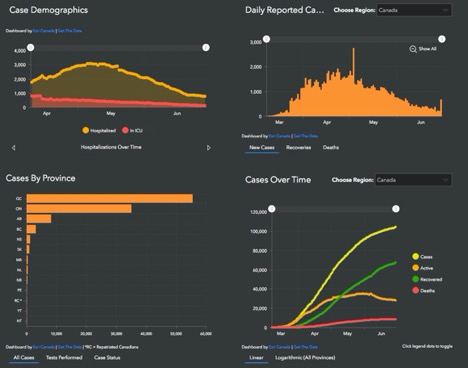Click Get The Data in Case Demographics
Viewport: 468px width, 368px height.
tap(70, 31)
